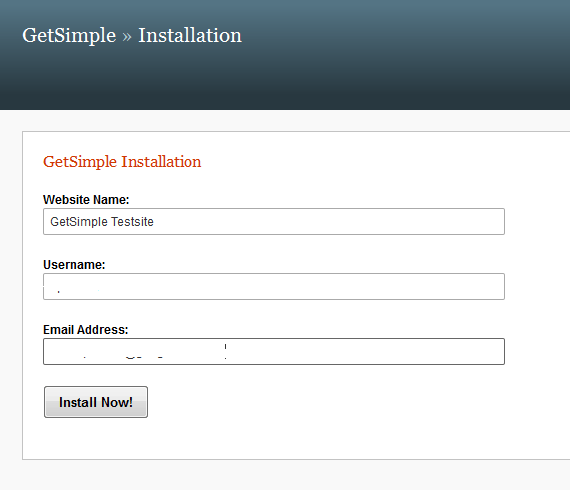Click the word "Testsite" in Website Name
Viewport: 570px width, 490px height.
(x=132, y=221)
